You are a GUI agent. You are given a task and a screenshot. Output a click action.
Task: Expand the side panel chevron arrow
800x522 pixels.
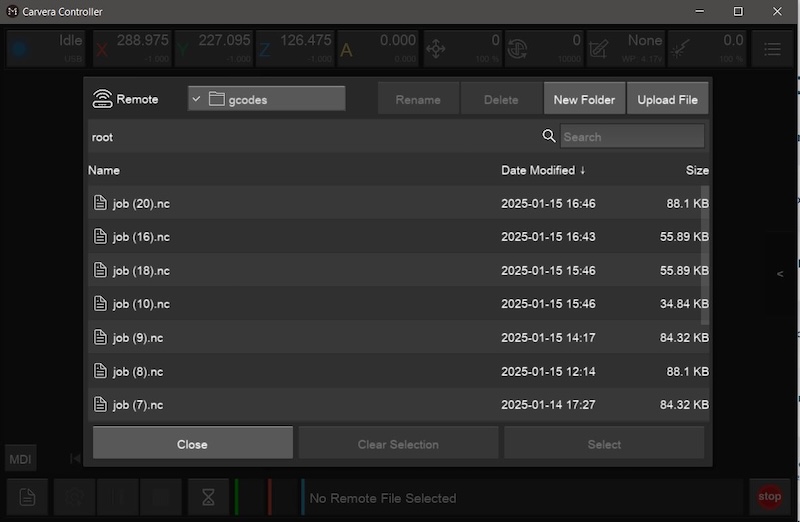click(x=780, y=274)
